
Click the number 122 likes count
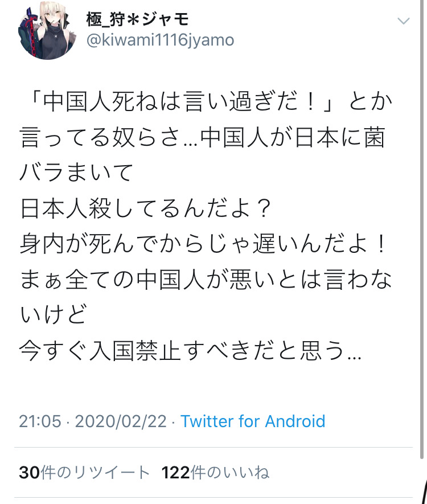(176, 473)
